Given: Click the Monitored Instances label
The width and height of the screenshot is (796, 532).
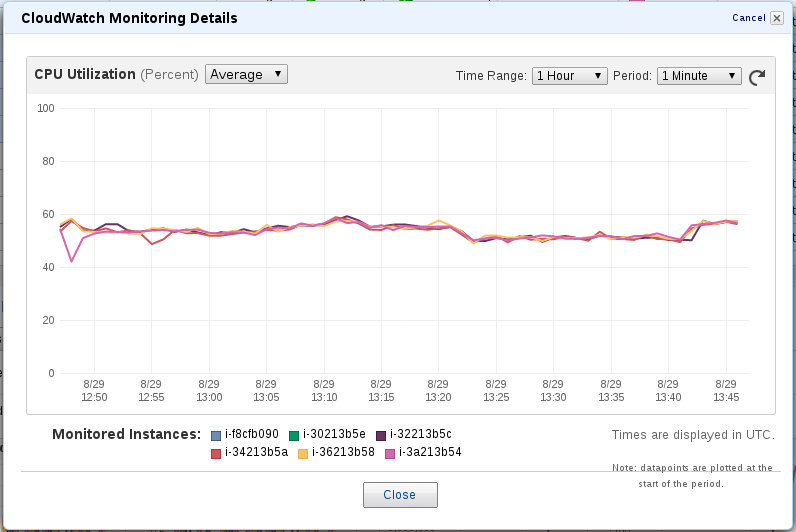Looking at the screenshot, I should tap(126, 435).
